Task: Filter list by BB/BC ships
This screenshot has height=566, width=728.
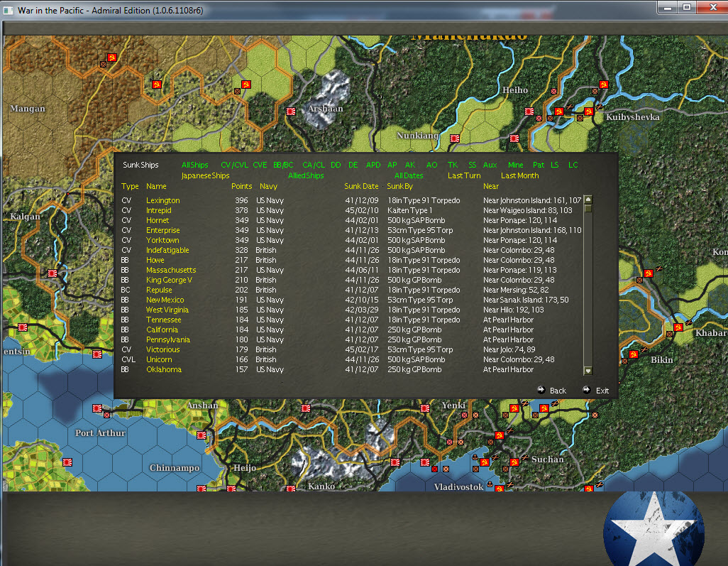Action: point(283,165)
